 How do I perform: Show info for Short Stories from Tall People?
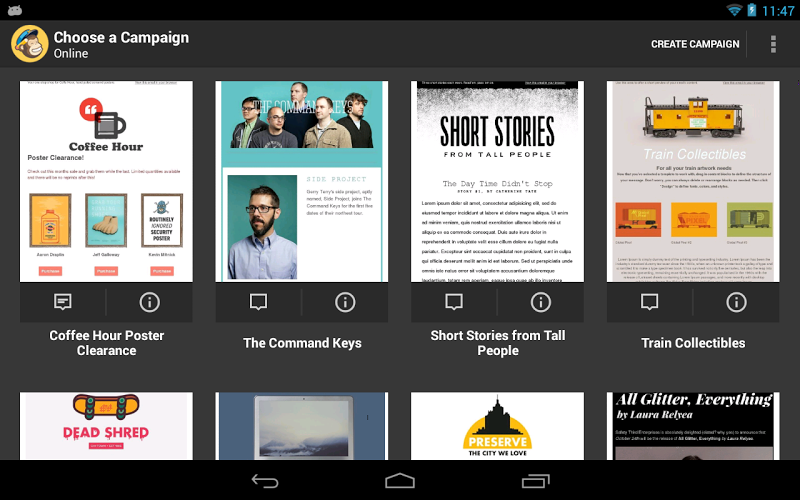(x=541, y=302)
